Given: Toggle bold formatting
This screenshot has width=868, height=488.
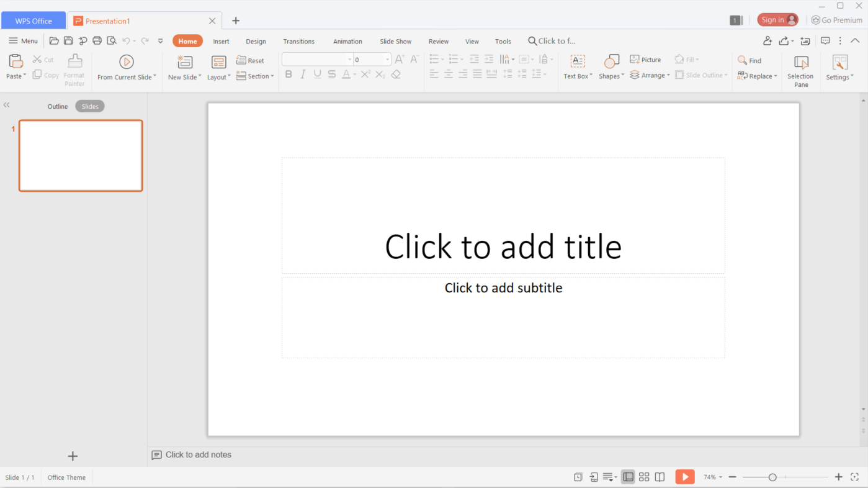Looking at the screenshot, I should coord(288,74).
